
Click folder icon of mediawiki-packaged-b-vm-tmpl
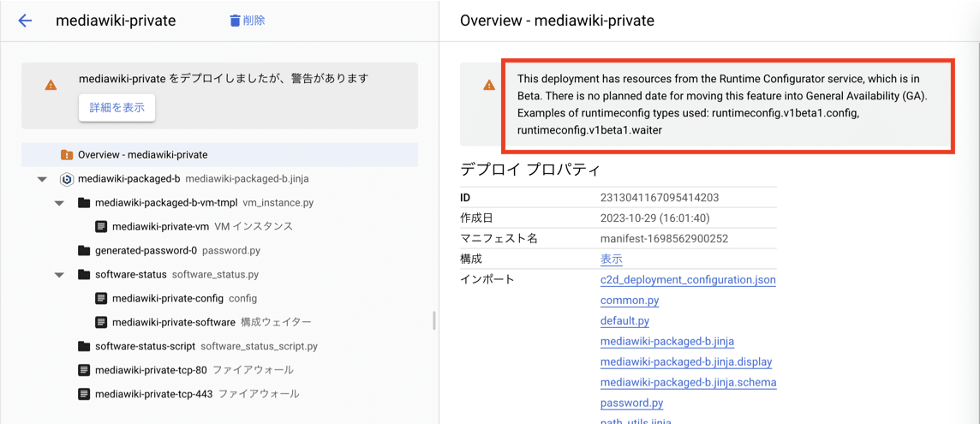coord(84,203)
